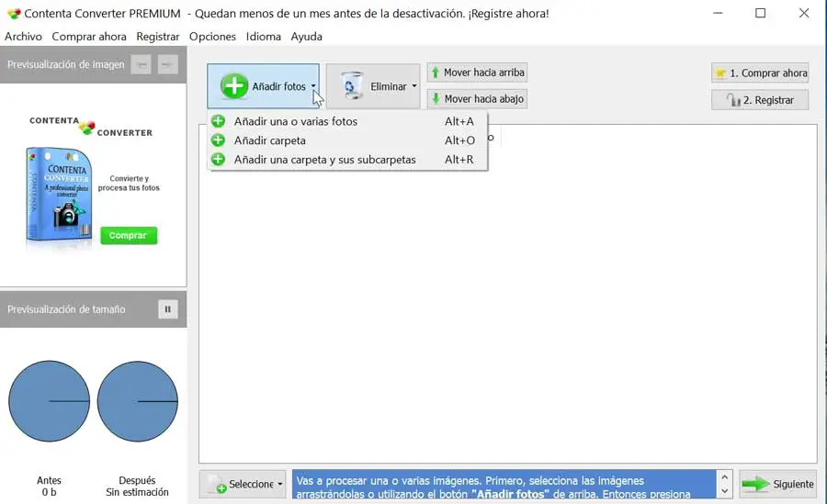Click the next image arrow in preview header
The image size is (827, 504).
tap(168, 64)
